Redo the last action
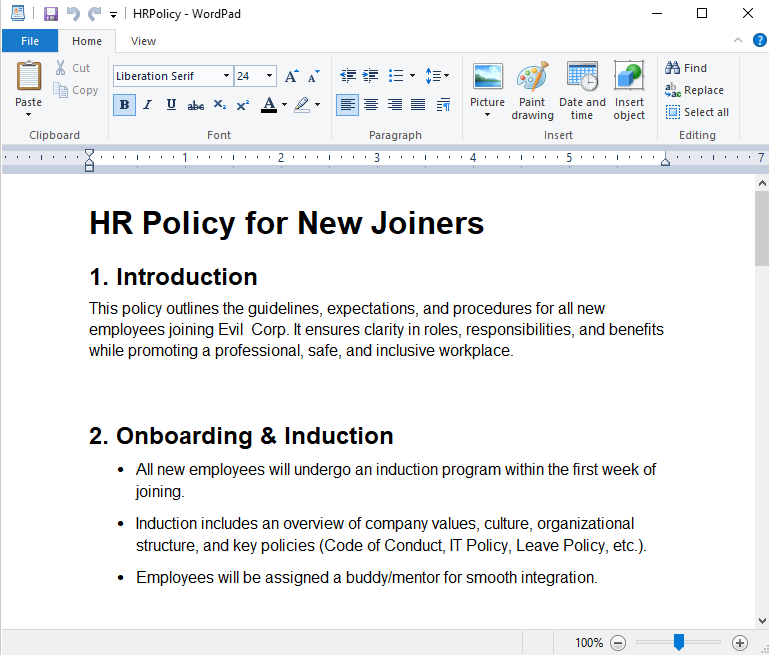 94,14
